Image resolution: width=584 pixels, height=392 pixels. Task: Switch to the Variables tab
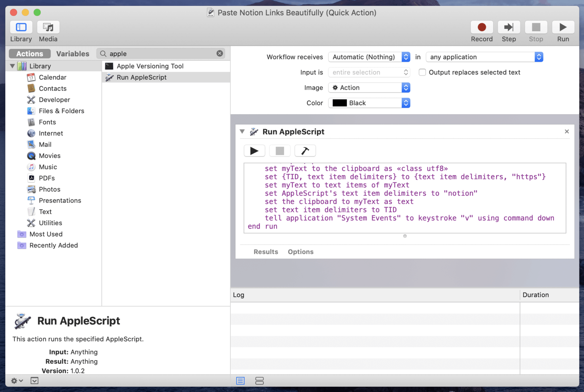click(73, 54)
